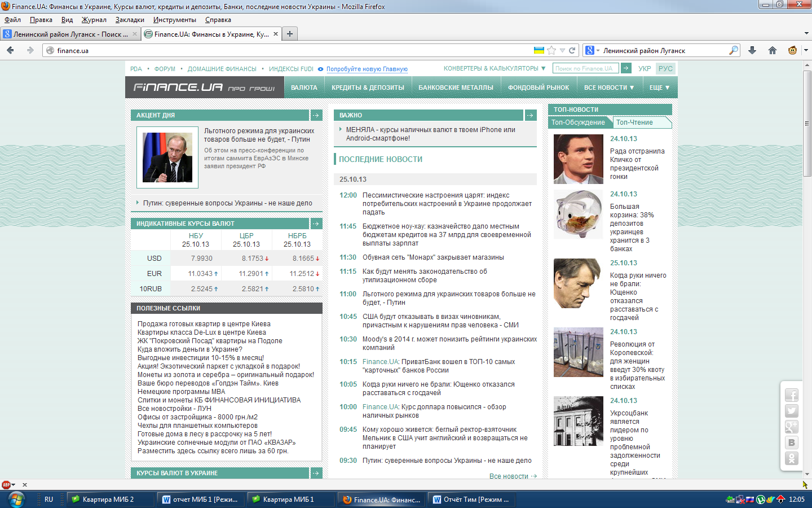Click the monkey face add-on icon

click(792, 50)
